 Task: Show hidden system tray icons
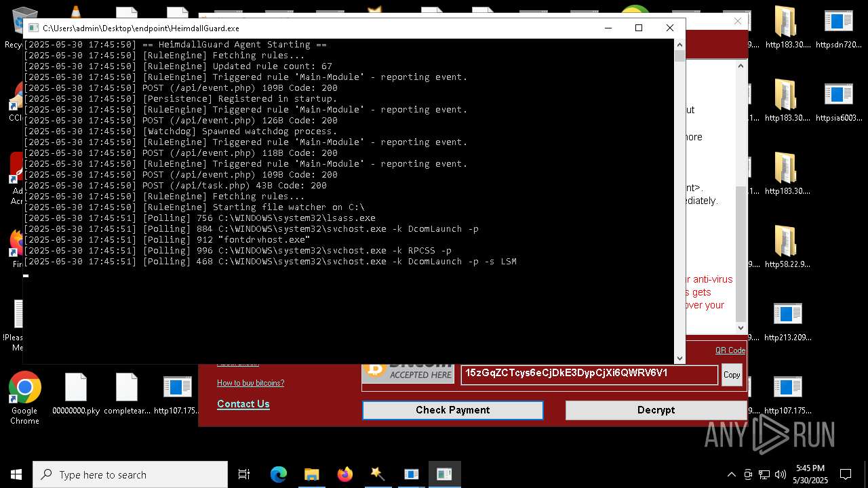pyautogui.click(x=731, y=474)
